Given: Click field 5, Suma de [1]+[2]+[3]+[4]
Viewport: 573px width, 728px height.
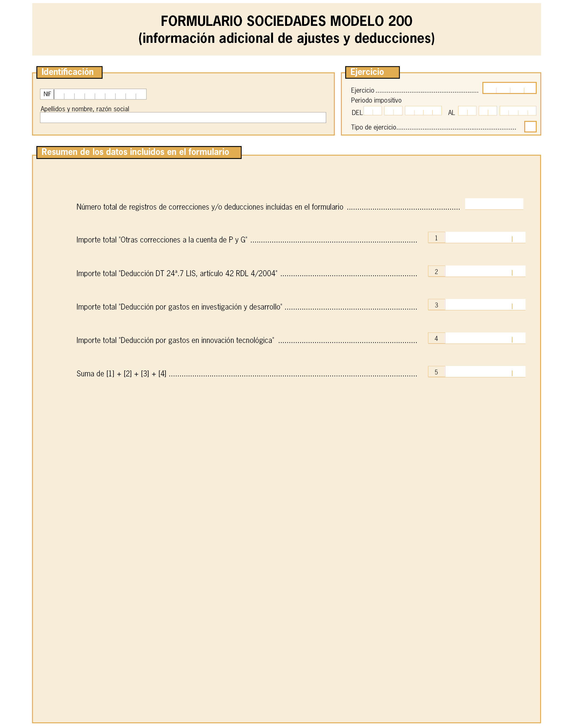Looking at the screenshot, I should 485,372.
